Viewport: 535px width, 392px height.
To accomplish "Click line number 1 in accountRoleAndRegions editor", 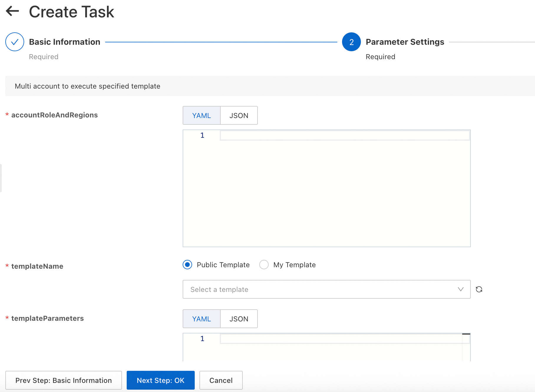I will (x=202, y=135).
